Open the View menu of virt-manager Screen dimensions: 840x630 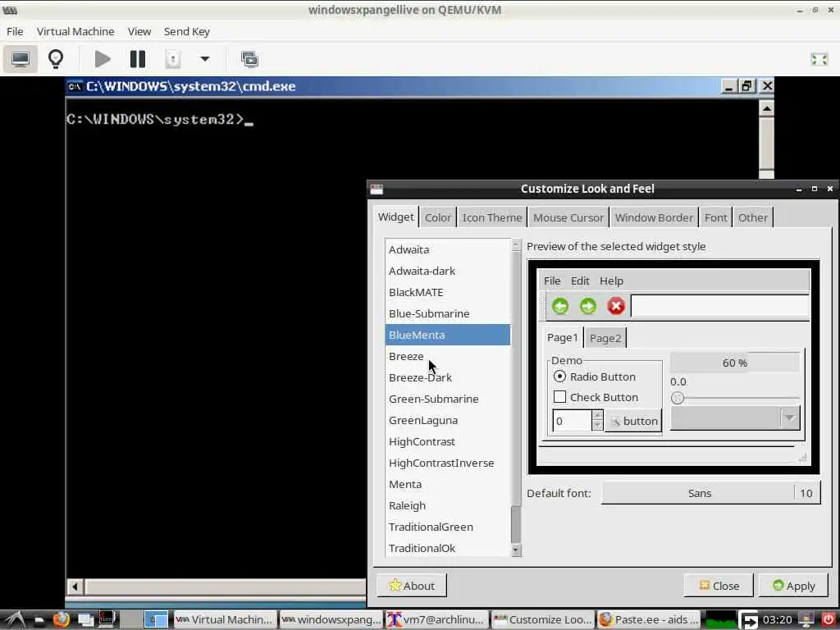(x=139, y=32)
